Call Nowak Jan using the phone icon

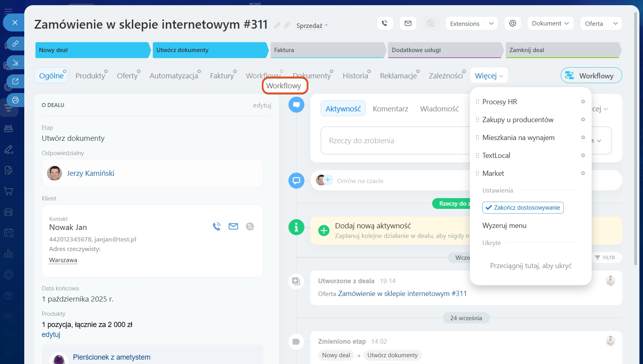point(216,226)
